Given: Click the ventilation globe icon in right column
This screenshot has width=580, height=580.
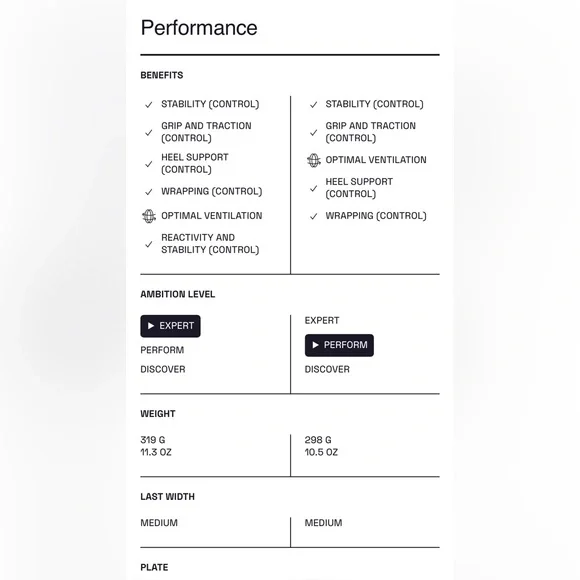Looking at the screenshot, I should [313, 160].
